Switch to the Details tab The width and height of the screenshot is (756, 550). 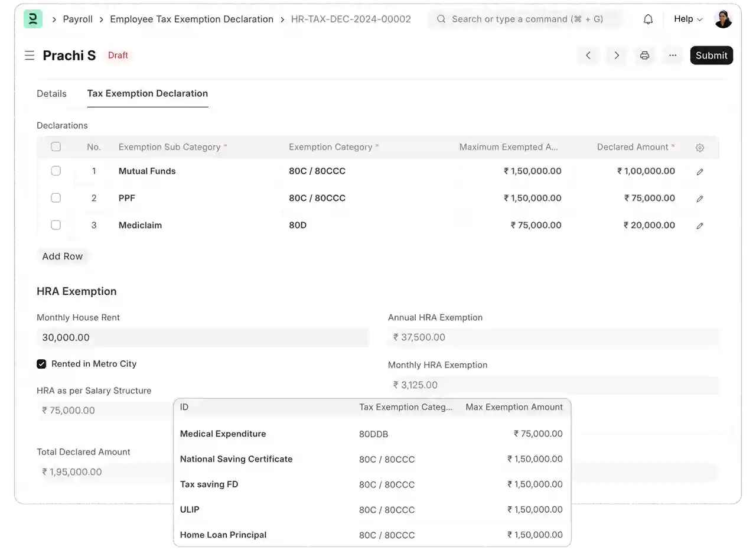click(x=51, y=93)
